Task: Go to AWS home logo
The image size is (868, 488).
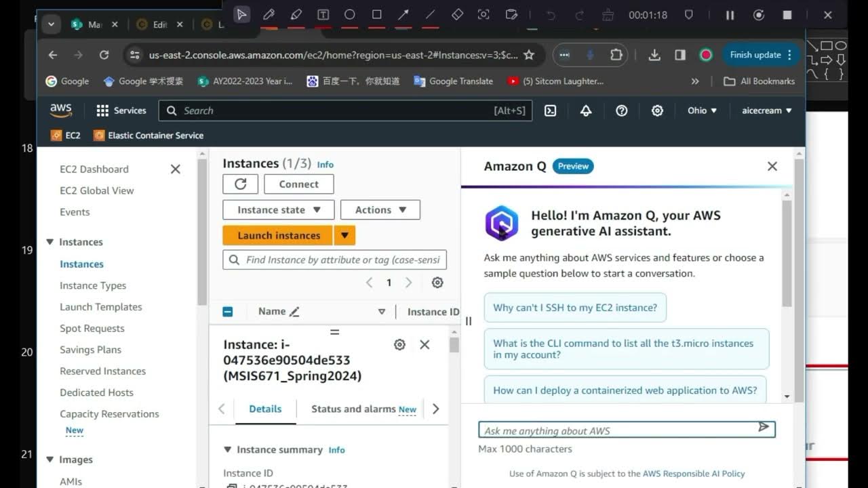Action: pos(61,110)
